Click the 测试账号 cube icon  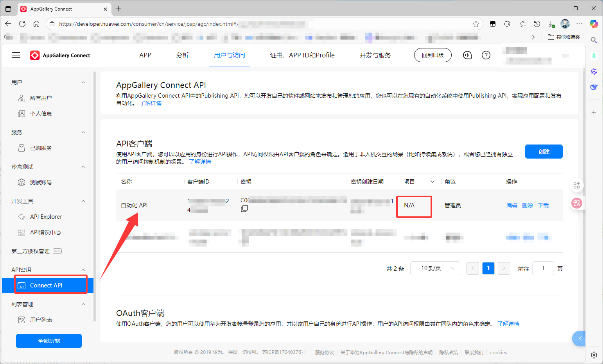point(22,182)
